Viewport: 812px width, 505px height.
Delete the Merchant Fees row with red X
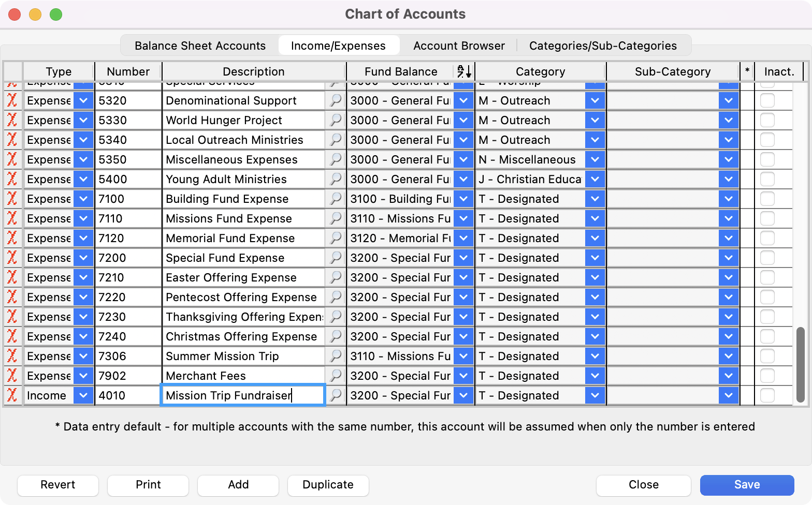12,376
